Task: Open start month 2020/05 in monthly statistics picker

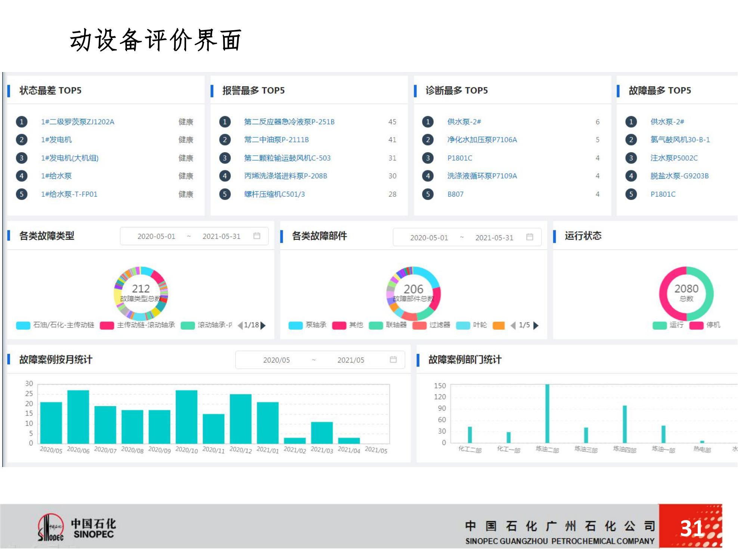Action: tap(276, 360)
